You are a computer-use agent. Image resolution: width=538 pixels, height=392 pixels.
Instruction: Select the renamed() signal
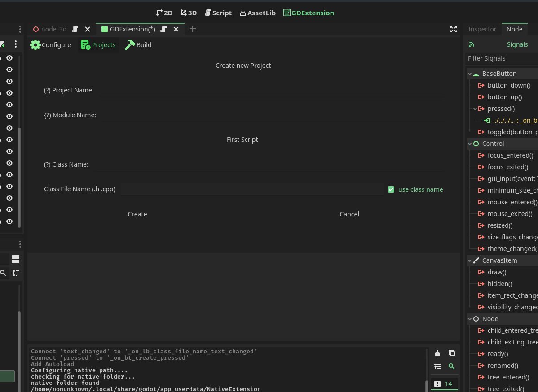pos(503,365)
